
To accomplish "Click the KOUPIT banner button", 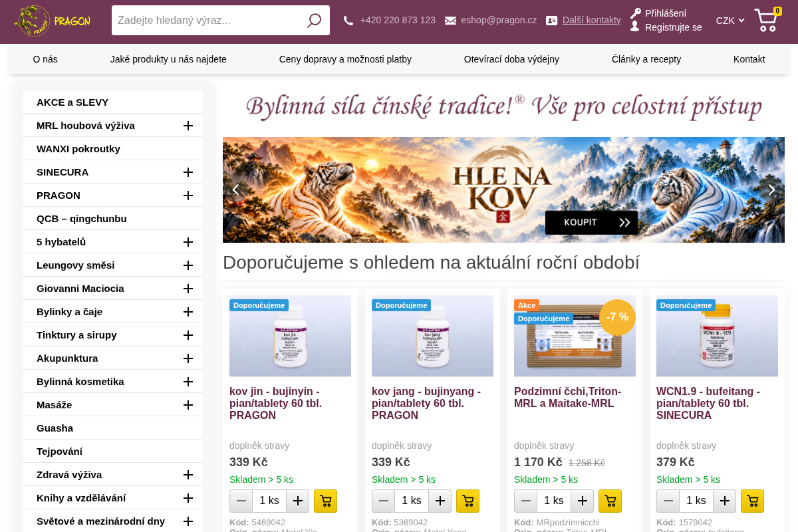I will click(591, 222).
